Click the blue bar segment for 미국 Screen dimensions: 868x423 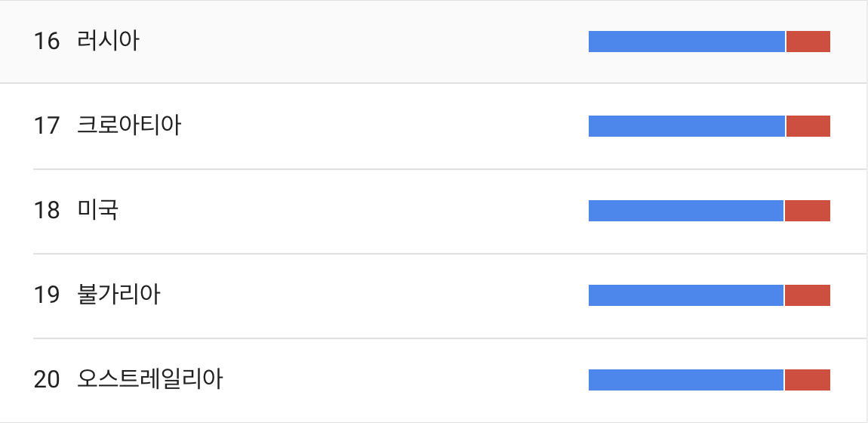pyautogui.click(x=686, y=211)
